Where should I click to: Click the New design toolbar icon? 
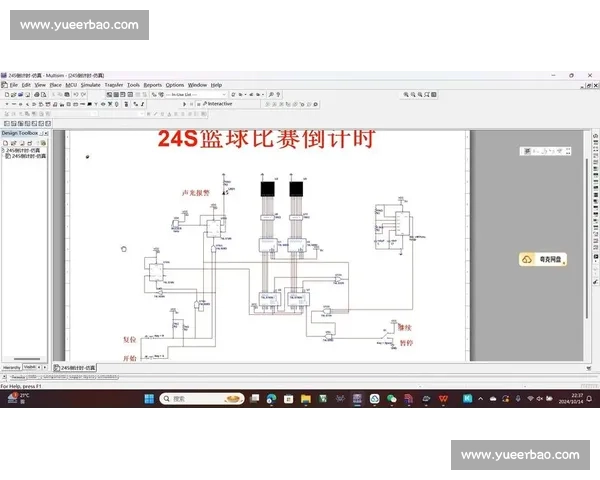[7, 95]
